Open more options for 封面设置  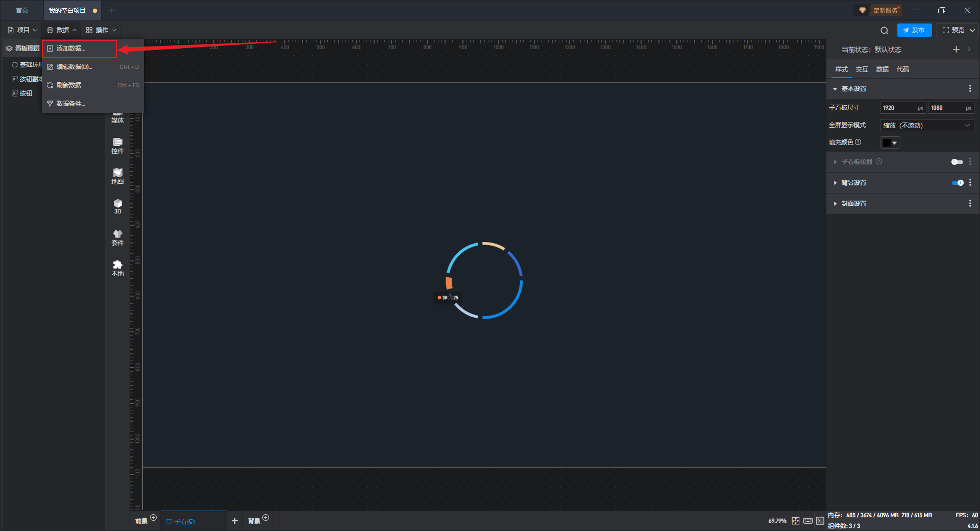970,204
